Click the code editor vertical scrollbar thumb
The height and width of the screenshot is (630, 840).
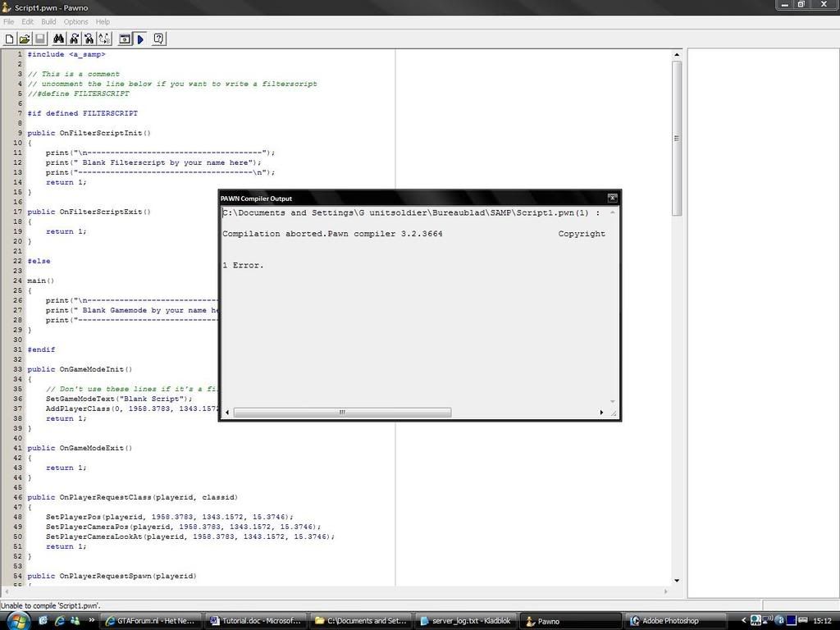tap(677, 138)
